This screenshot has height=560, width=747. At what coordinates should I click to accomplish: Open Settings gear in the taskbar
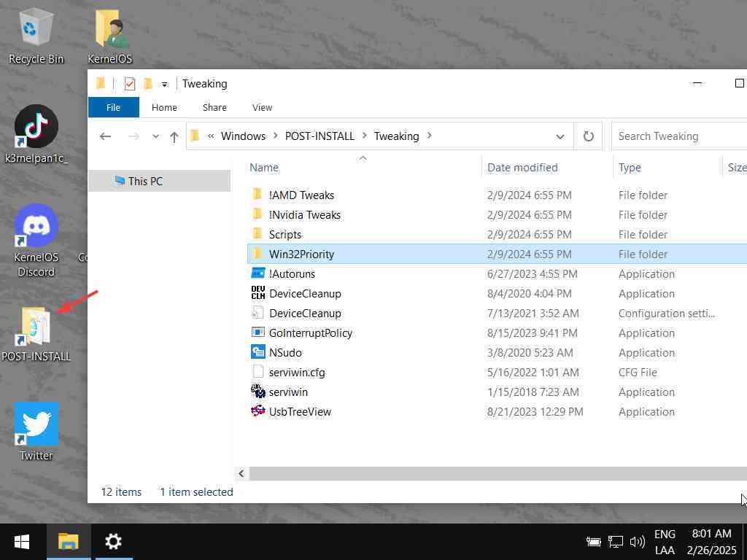tap(113, 542)
